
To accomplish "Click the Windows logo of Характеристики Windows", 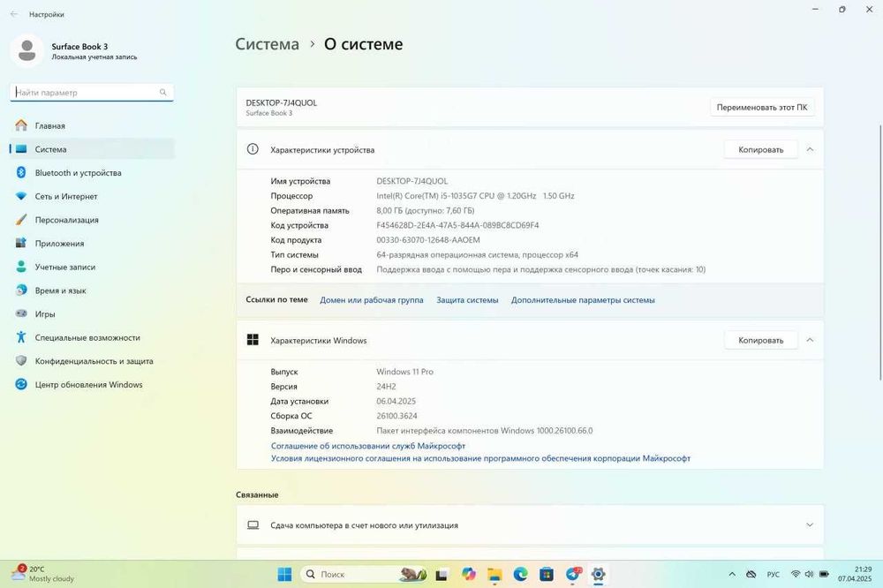I will point(253,340).
